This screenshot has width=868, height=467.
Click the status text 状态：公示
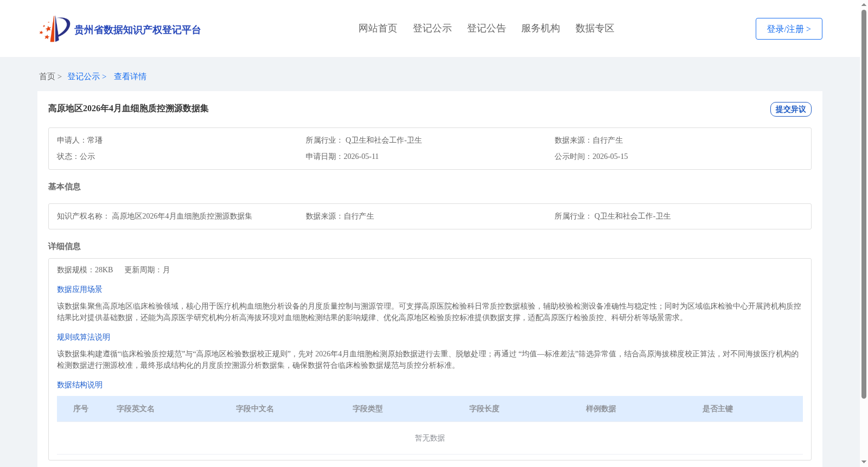76,156
